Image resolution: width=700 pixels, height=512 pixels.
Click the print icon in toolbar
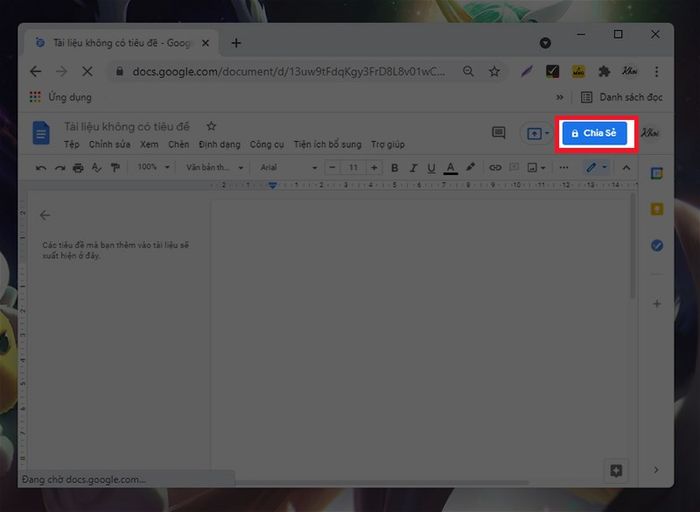[x=78, y=168]
